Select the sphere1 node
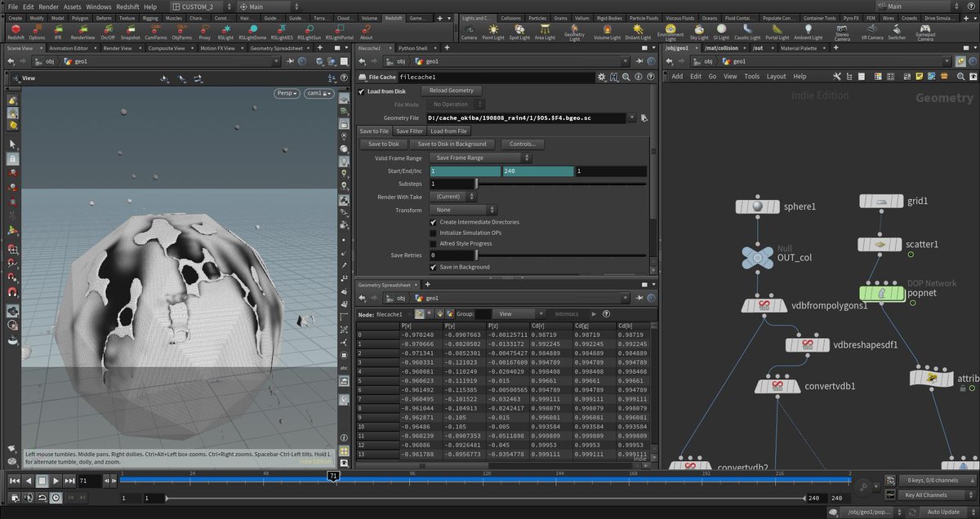980x519 pixels. tap(758, 206)
